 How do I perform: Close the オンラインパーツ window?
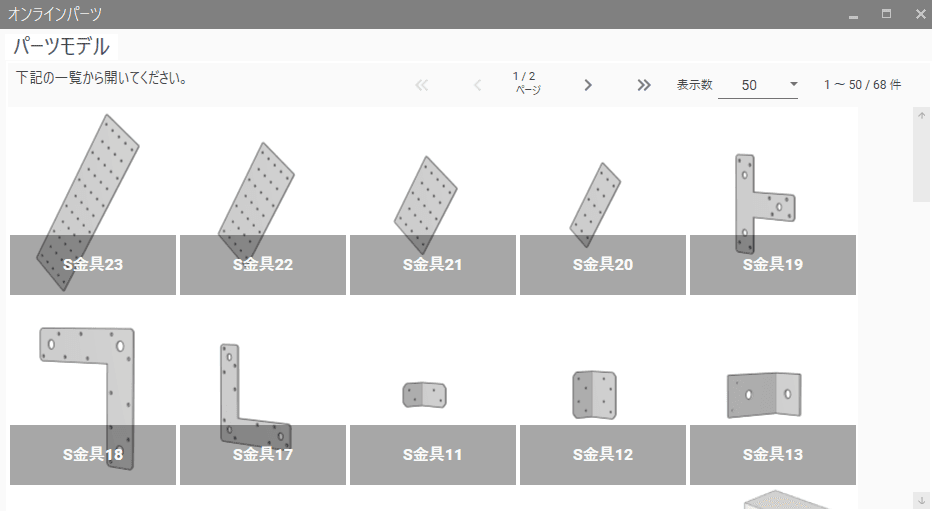[920, 14]
